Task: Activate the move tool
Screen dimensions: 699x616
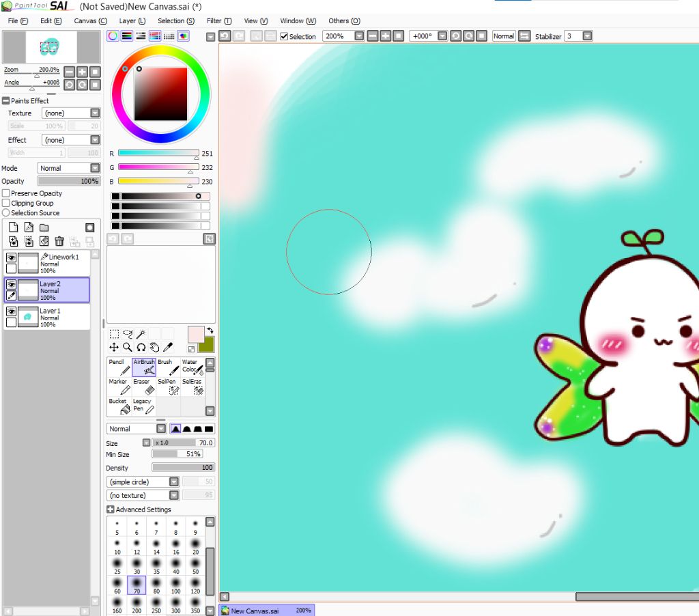Action: click(x=114, y=347)
